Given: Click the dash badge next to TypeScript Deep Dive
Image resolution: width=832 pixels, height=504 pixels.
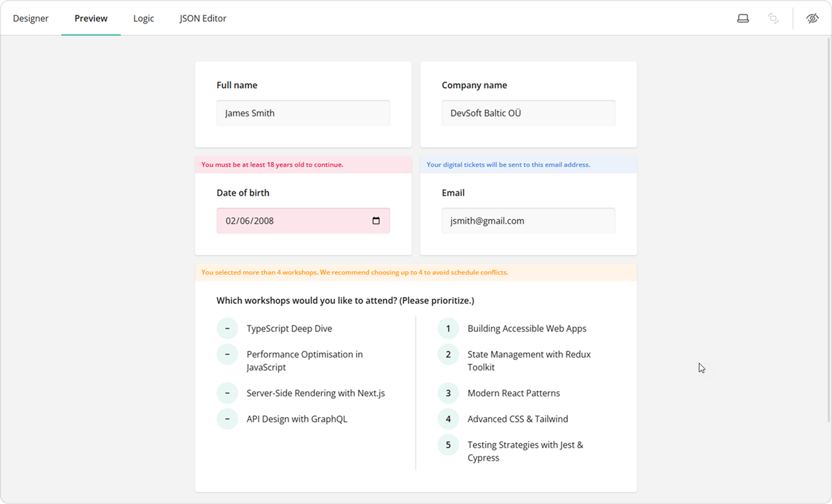Looking at the screenshot, I should pyautogui.click(x=227, y=328).
